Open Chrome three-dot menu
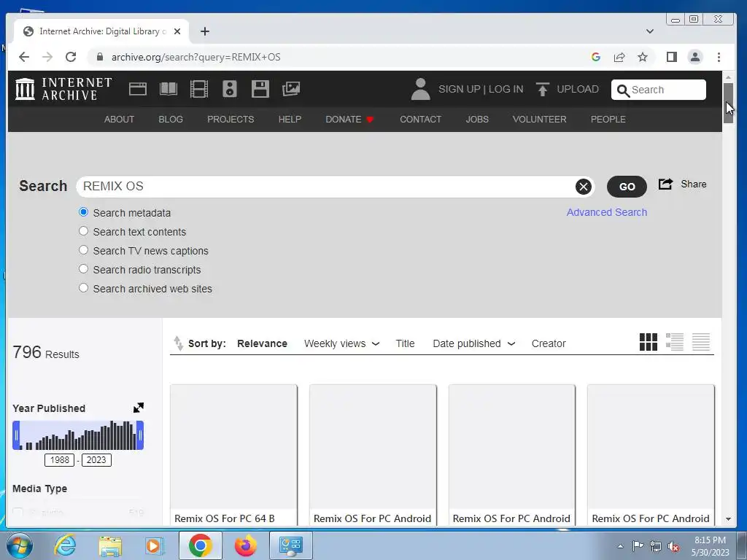This screenshot has height=560, width=747. pyautogui.click(x=719, y=57)
